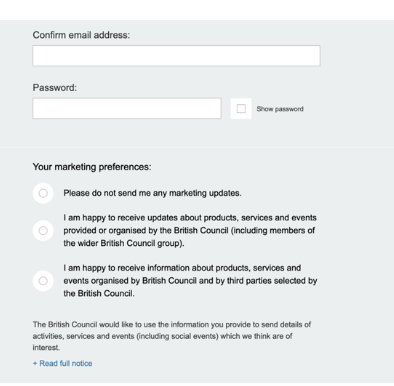The width and height of the screenshot is (394, 386).
Task: Tick the Show password checkbox
Action: [x=241, y=109]
